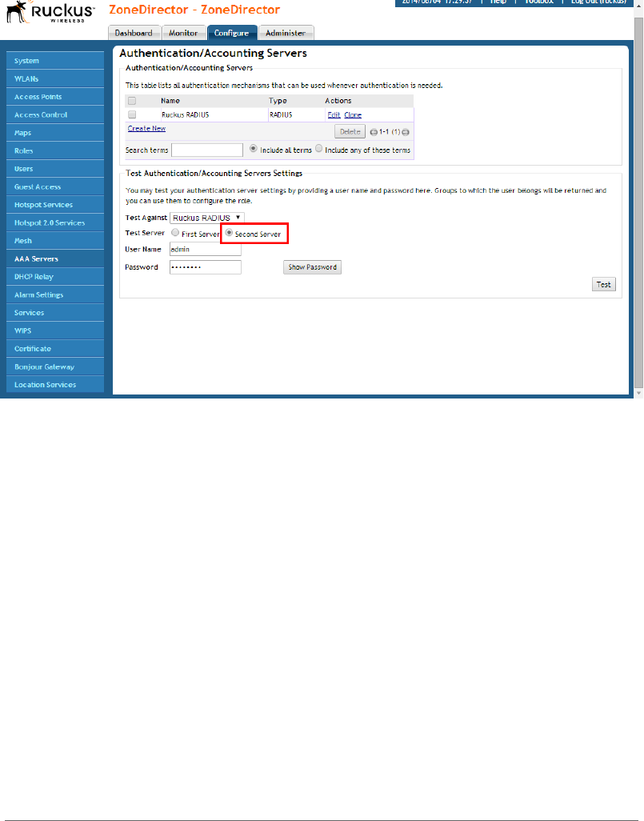Viewport: 644px width, 821px height.
Task: Open WLANs in the sidebar
Action: point(55,78)
